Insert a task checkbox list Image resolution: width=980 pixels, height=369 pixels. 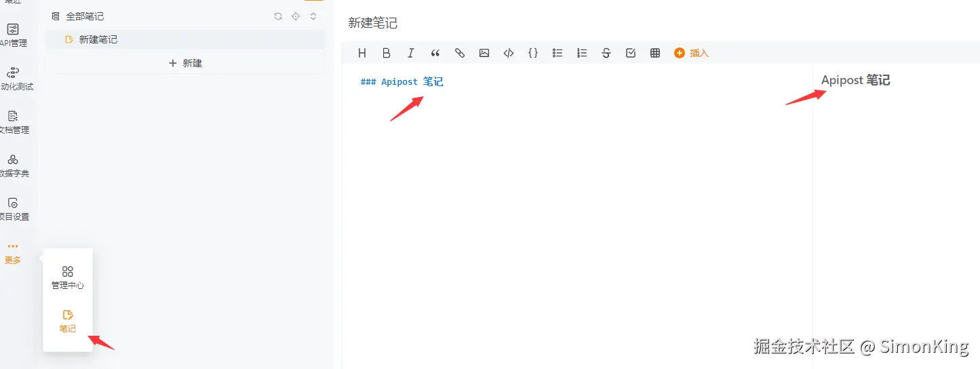631,53
